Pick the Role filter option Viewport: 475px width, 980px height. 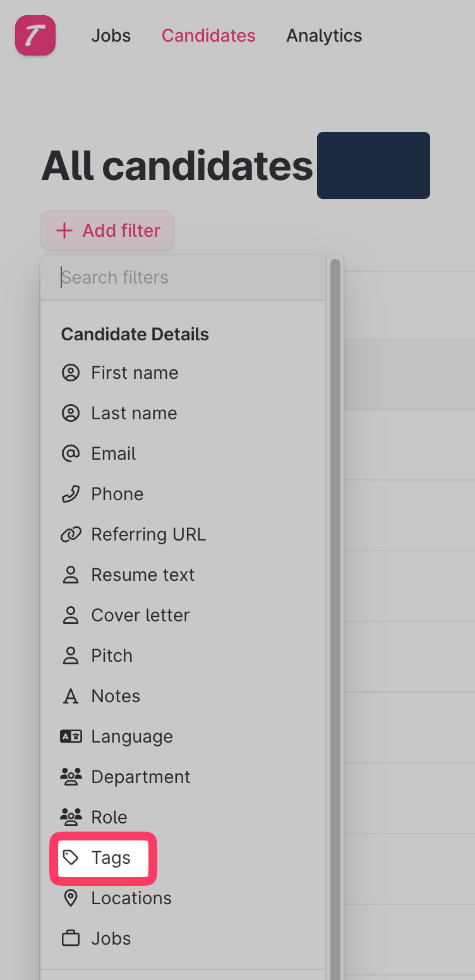109,817
